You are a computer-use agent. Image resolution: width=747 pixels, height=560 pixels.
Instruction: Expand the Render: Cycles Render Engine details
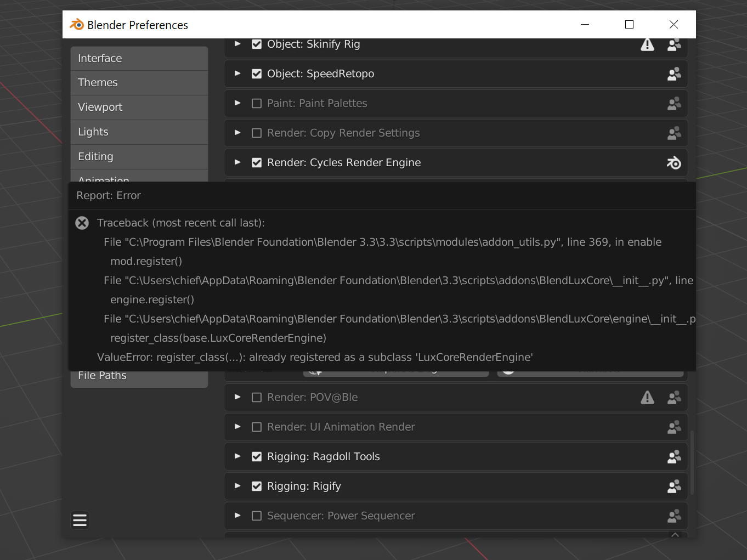click(x=237, y=162)
